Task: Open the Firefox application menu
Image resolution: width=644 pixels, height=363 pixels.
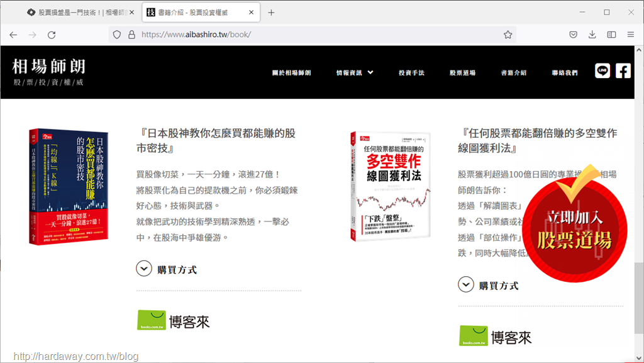Action: 631,35
